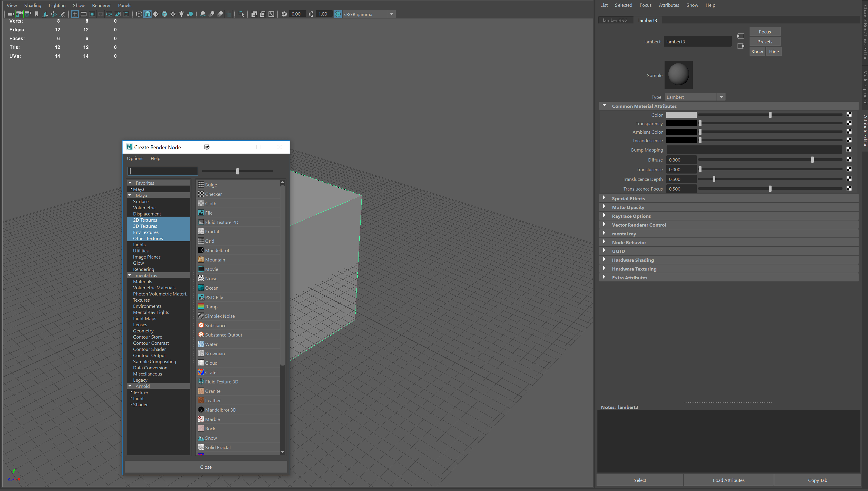This screenshot has height=491, width=868.
Task: Click the render node search field
Action: coord(162,171)
